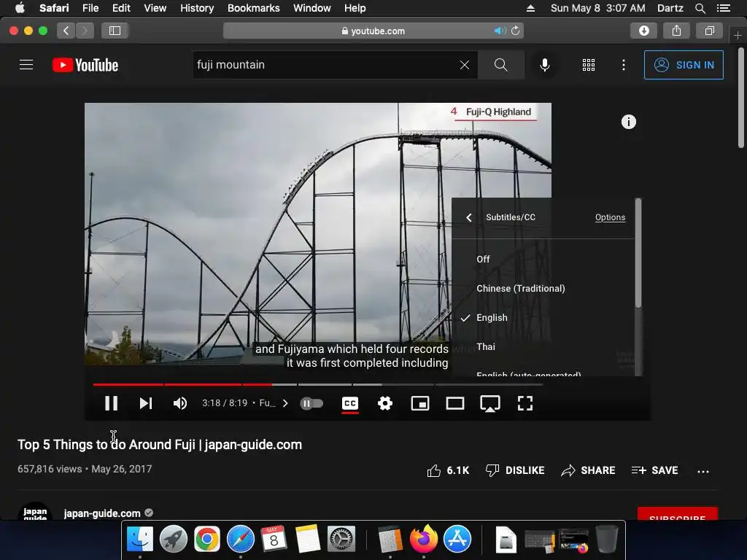Open subtitle Options link
The image size is (747, 560).
click(x=610, y=217)
